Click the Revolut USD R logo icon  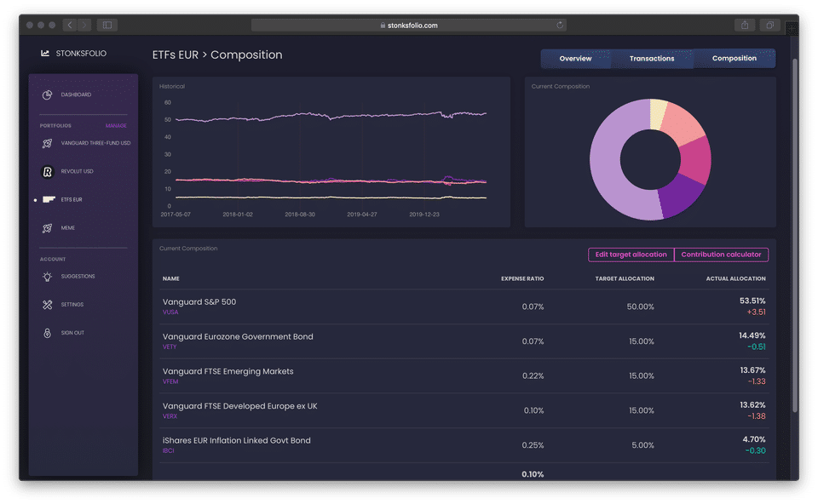click(x=48, y=171)
